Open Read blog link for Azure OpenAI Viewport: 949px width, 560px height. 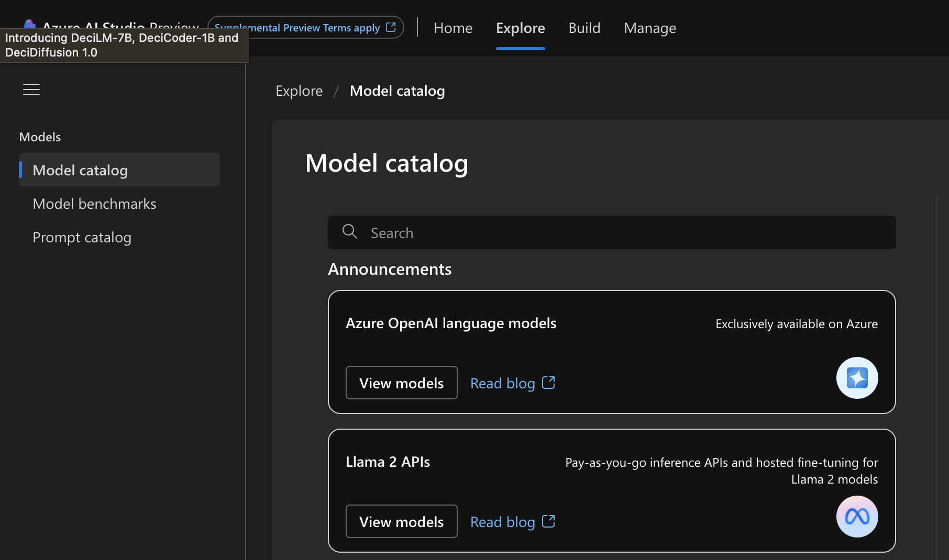coord(502,384)
